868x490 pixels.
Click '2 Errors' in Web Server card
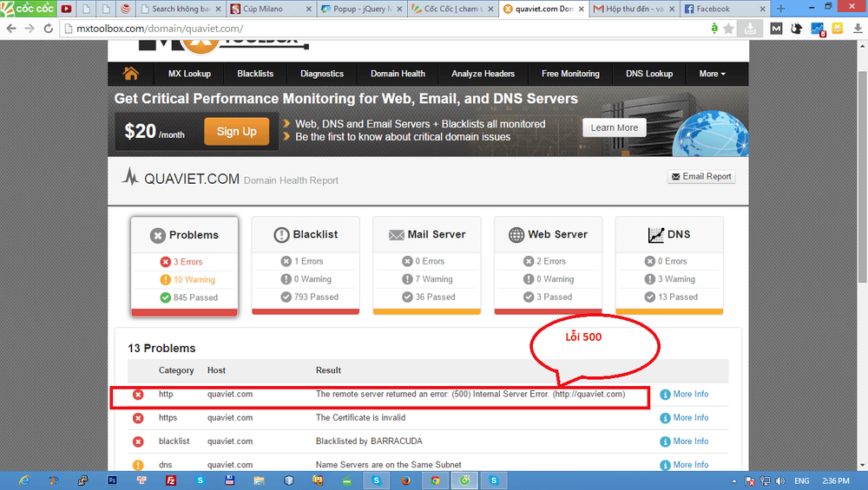(551, 261)
